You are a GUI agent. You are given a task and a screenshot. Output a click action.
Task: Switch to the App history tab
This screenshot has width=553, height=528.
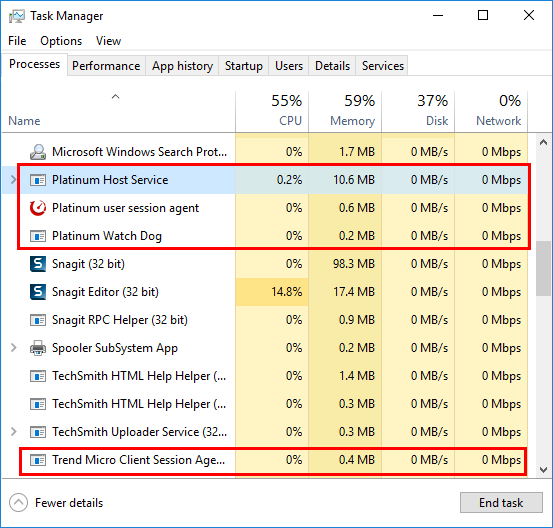(x=182, y=66)
